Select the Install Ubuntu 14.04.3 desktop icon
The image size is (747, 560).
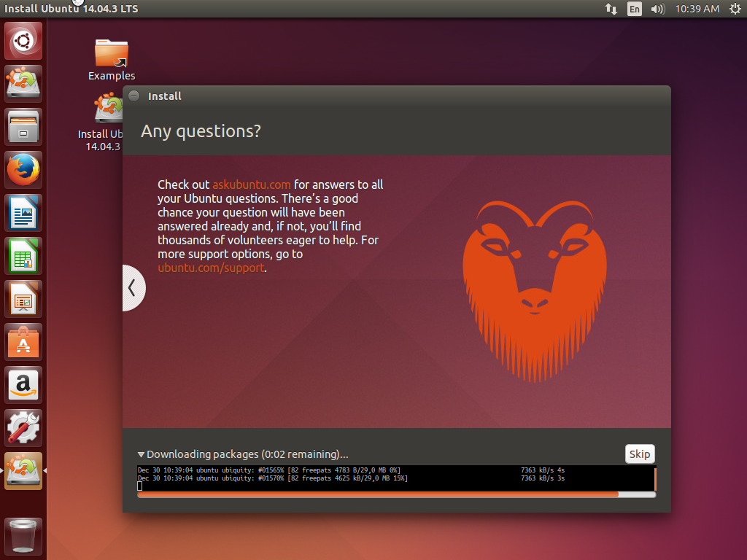pyautogui.click(x=101, y=122)
